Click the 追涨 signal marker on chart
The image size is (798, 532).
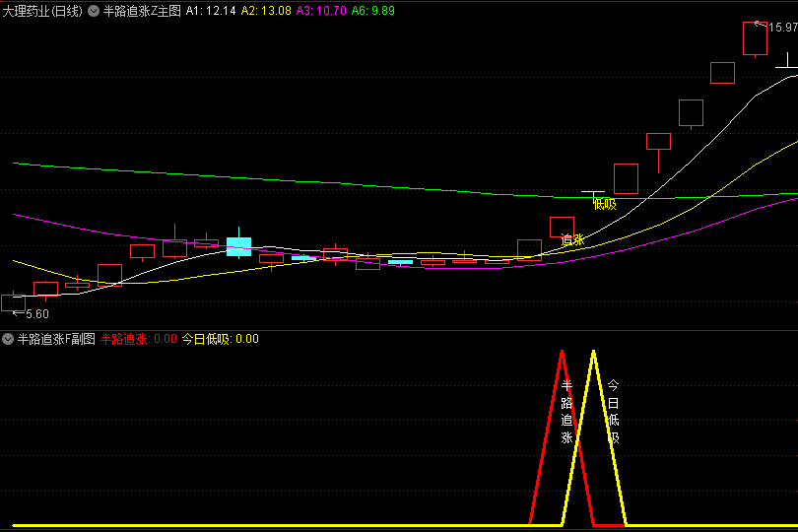(572, 239)
